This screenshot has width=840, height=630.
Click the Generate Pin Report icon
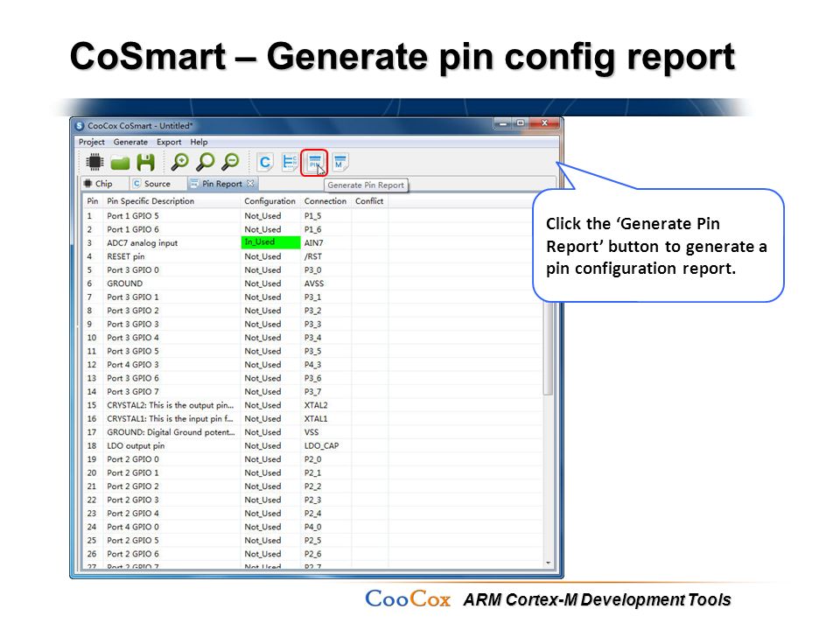(314, 163)
